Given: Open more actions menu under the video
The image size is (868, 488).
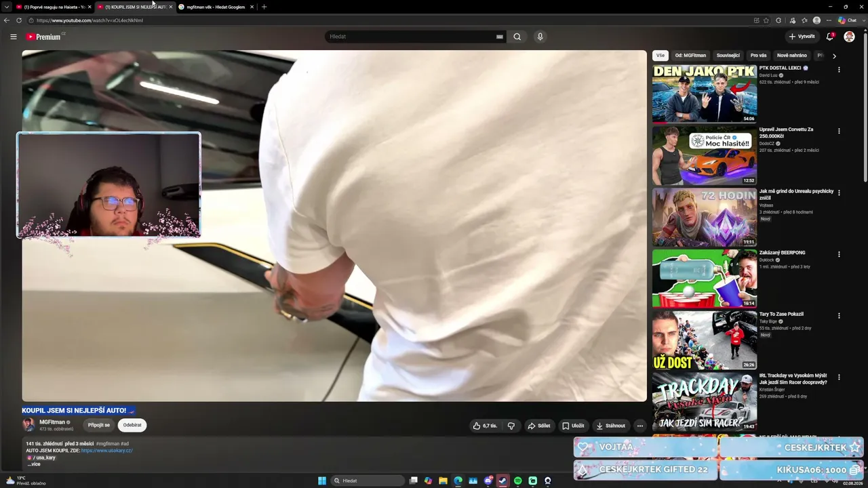Looking at the screenshot, I should tap(639, 426).
